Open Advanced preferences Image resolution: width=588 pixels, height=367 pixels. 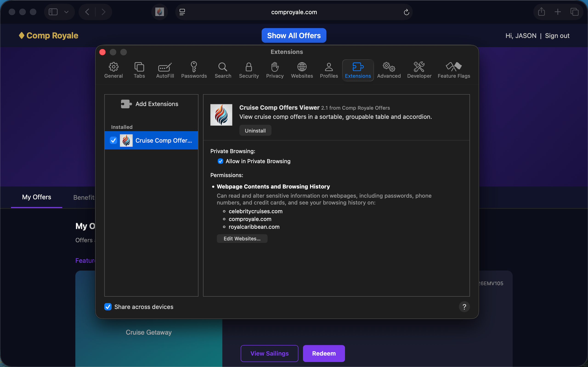[388, 70]
